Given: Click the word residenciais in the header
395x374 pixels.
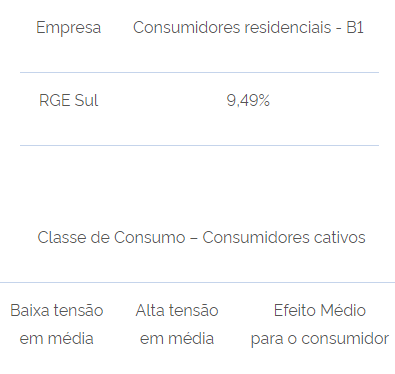Looking at the screenshot, I should [x=288, y=27].
